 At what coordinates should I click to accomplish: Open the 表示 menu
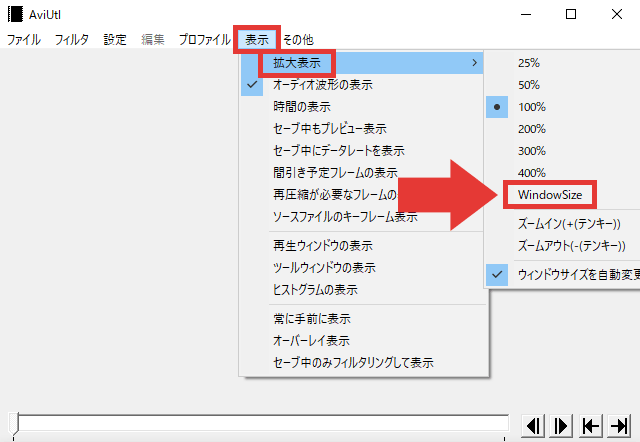coord(257,40)
